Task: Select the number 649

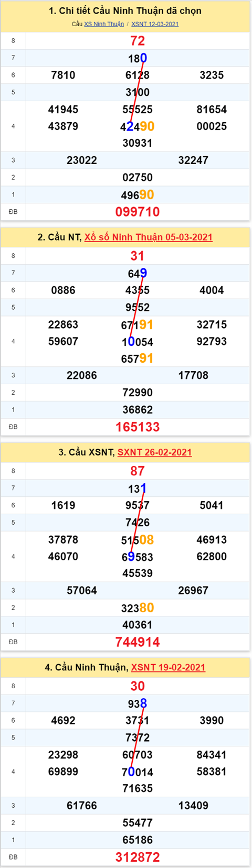Action: coord(138,273)
